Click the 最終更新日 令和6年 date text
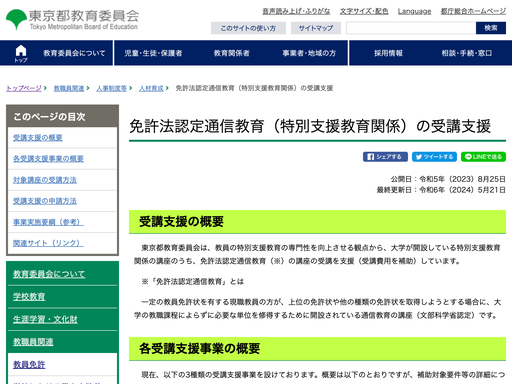Screen dimensions: 512x384 (x=441, y=190)
